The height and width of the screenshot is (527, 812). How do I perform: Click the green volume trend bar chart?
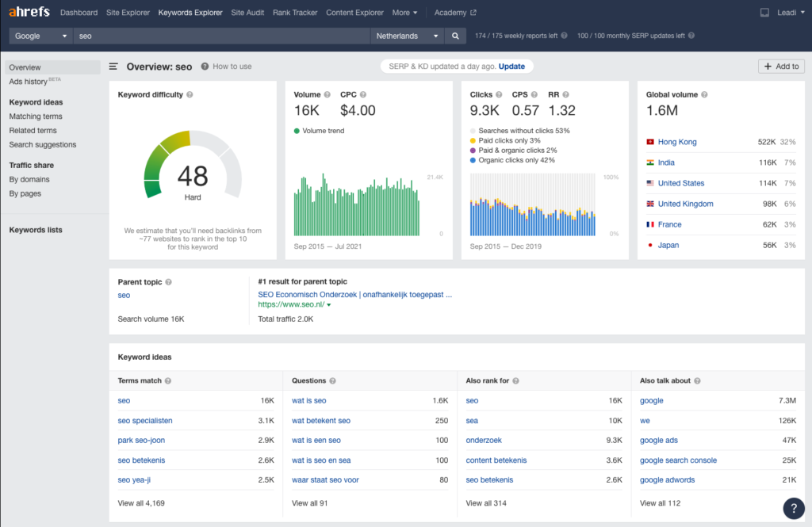click(357, 205)
